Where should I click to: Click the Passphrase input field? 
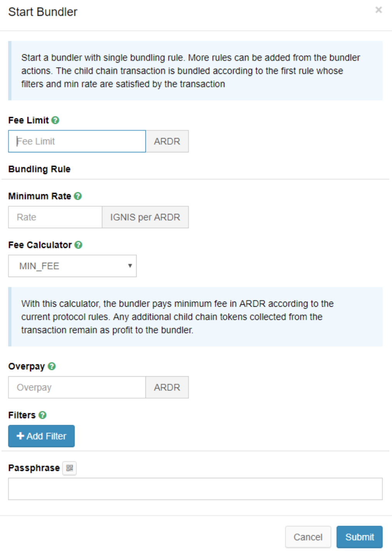195,489
